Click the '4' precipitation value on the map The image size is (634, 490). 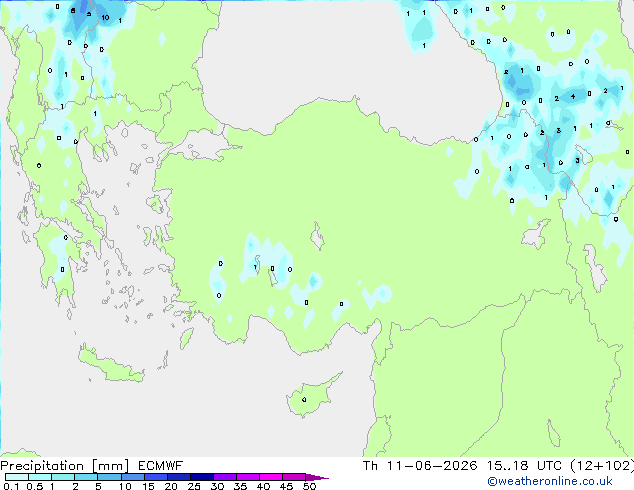[573, 96]
